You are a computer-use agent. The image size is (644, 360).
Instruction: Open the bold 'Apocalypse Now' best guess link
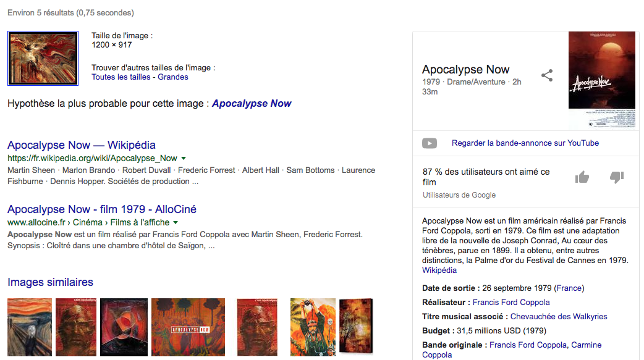tap(252, 104)
